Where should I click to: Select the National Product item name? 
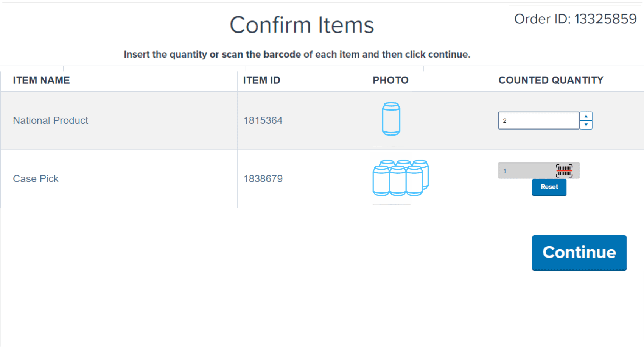point(50,120)
